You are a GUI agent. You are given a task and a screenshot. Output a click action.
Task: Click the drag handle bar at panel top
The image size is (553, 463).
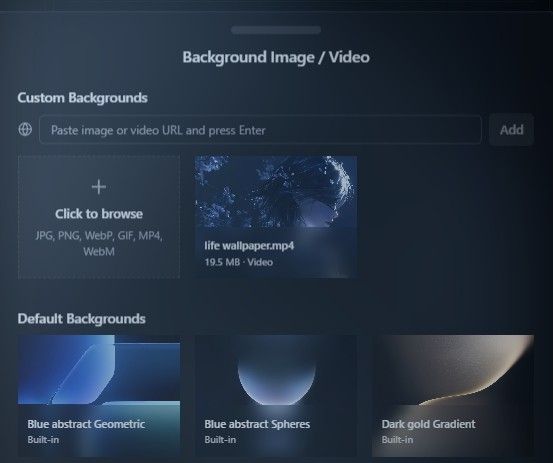[276, 30]
